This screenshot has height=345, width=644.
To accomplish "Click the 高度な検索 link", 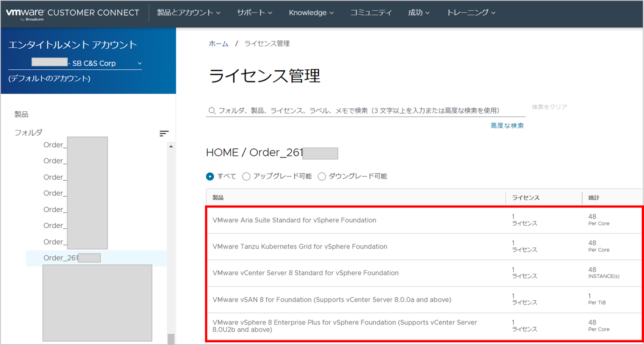I will click(x=507, y=125).
